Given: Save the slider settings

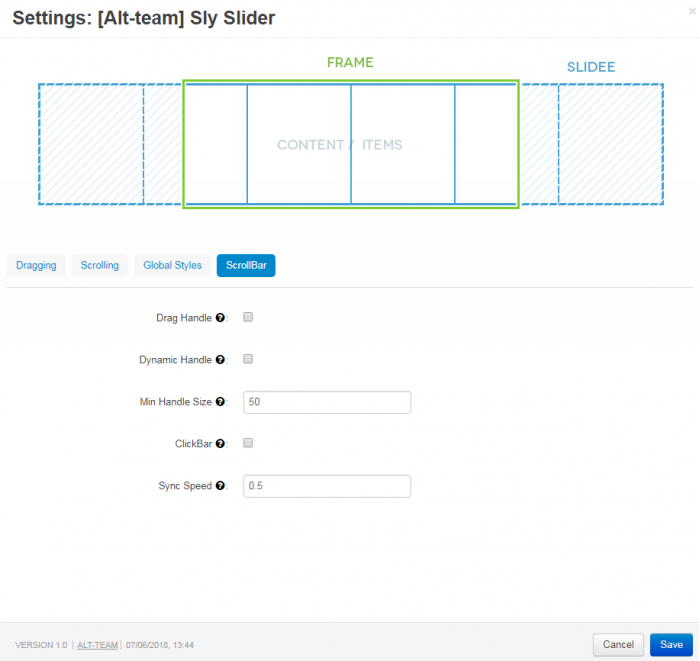Looking at the screenshot, I should coord(671,644).
